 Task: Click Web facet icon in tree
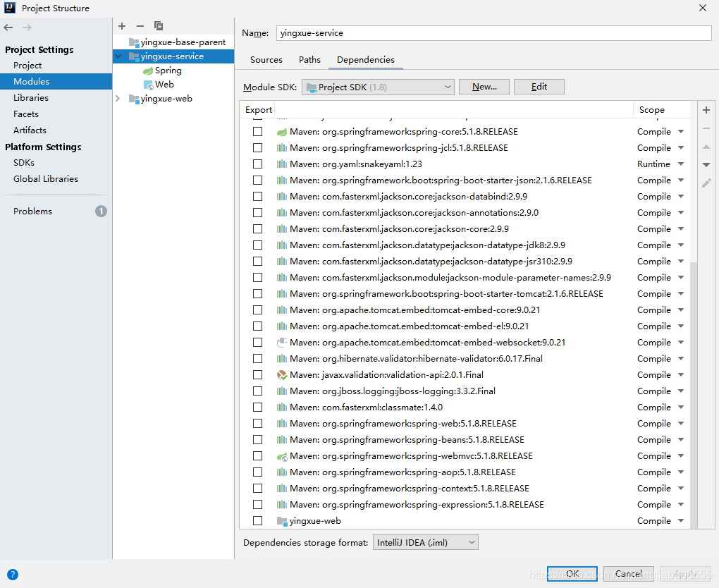148,85
